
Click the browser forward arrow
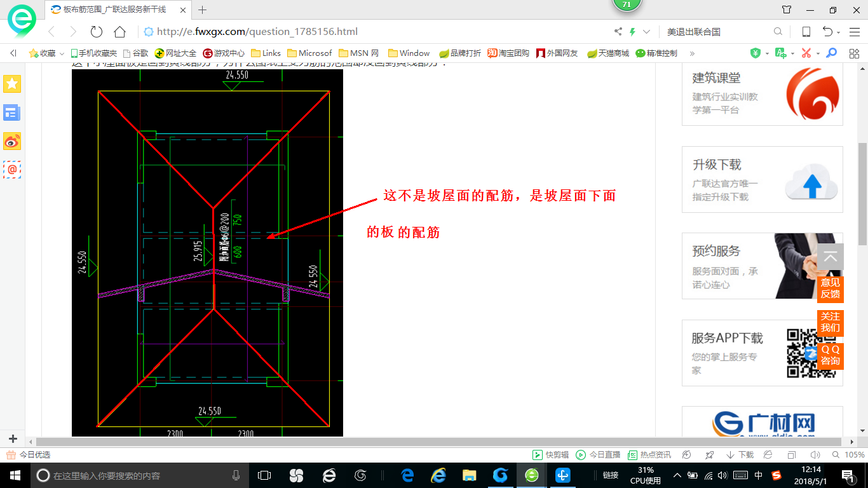pos(73,32)
